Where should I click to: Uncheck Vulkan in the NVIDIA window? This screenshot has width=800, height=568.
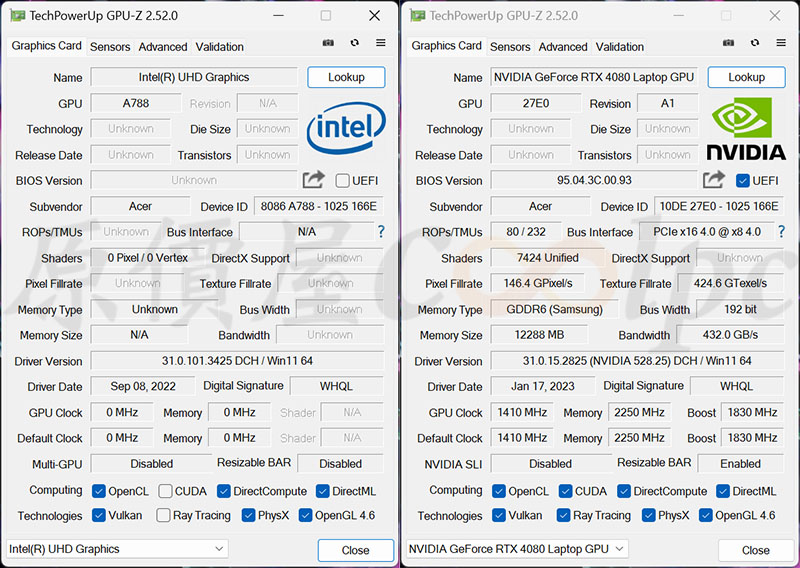click(x=500, y=516)
